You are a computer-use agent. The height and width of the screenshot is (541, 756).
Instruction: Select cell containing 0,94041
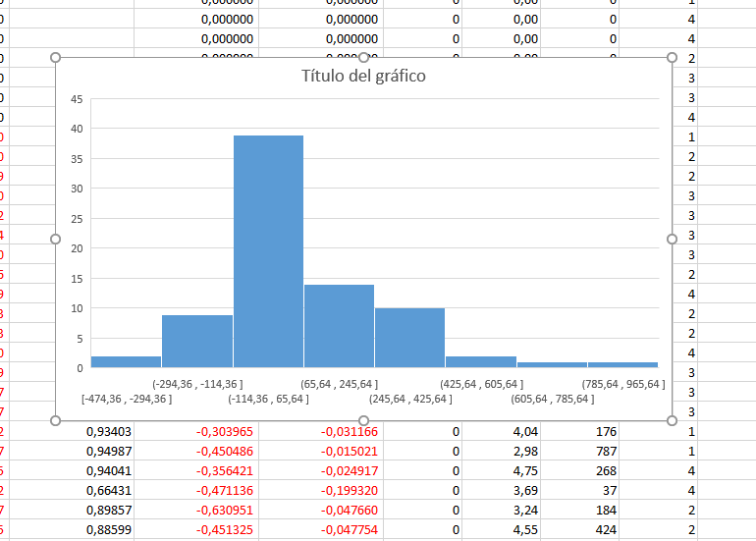[72, 470]
